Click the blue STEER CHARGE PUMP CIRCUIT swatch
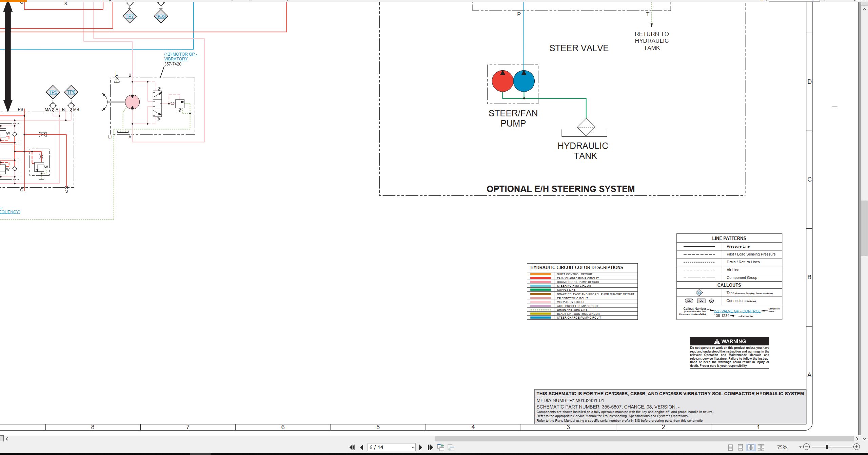 [540, 318]
